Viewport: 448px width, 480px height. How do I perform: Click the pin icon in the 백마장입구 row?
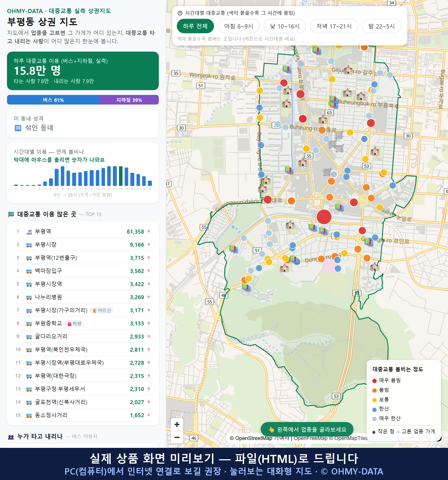click(149, 271)
